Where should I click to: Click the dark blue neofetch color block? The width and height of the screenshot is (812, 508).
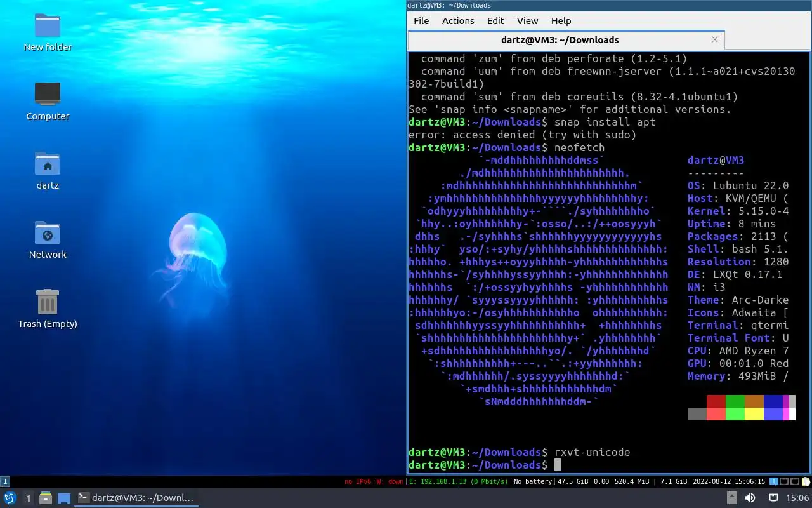(x=773, y=401)
